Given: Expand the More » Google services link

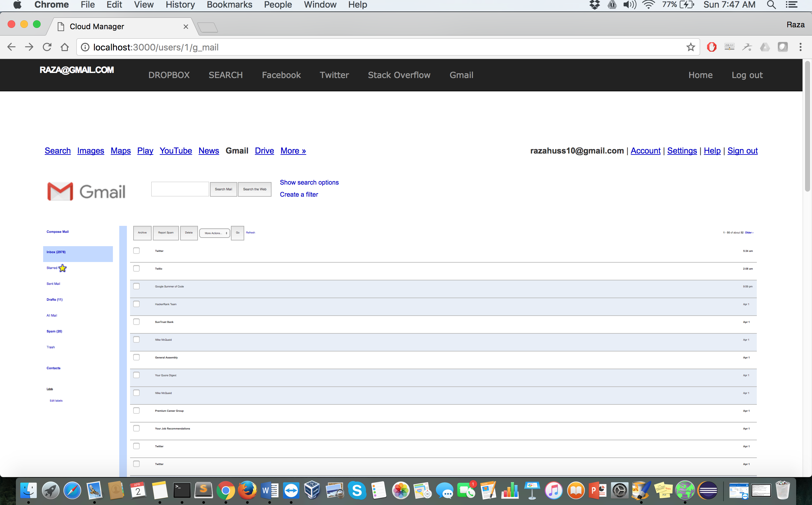Looking at the screenshot, I should click(293, 151).
